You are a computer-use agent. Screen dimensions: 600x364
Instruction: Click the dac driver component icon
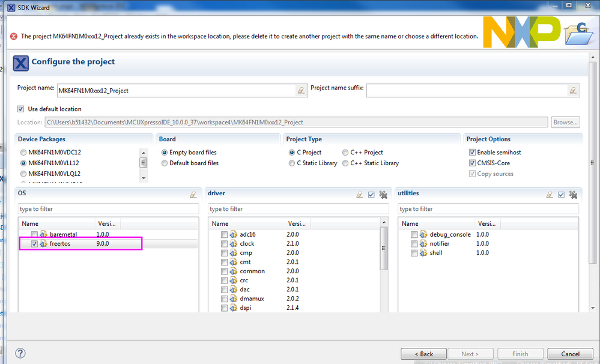pos(234,290)
